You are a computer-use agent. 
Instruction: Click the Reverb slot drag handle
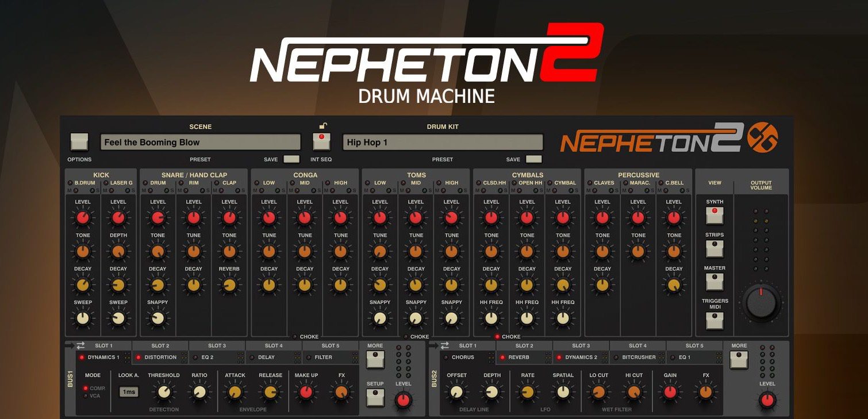[548, 358]
